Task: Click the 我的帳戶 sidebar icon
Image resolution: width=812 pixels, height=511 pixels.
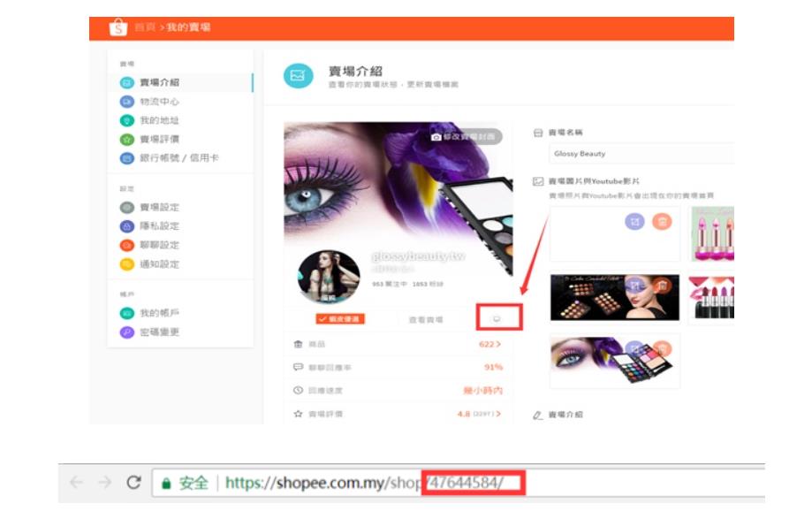Action: pyautogui.click(x=127, y=313)
